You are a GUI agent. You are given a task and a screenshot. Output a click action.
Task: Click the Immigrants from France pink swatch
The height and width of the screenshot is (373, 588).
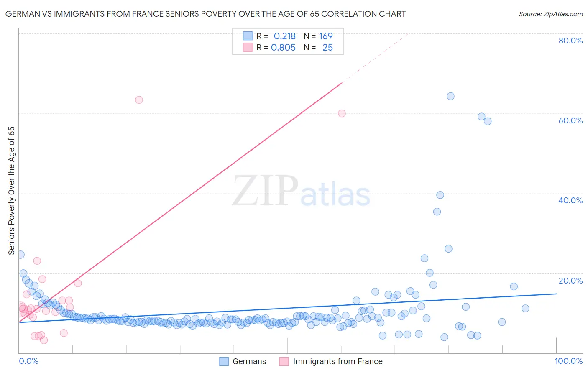284,361
